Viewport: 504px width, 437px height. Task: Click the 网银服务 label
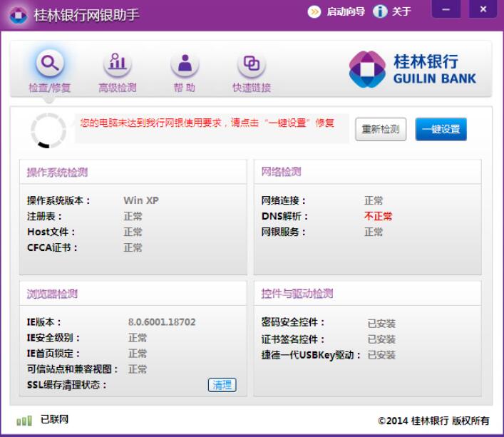284,232
